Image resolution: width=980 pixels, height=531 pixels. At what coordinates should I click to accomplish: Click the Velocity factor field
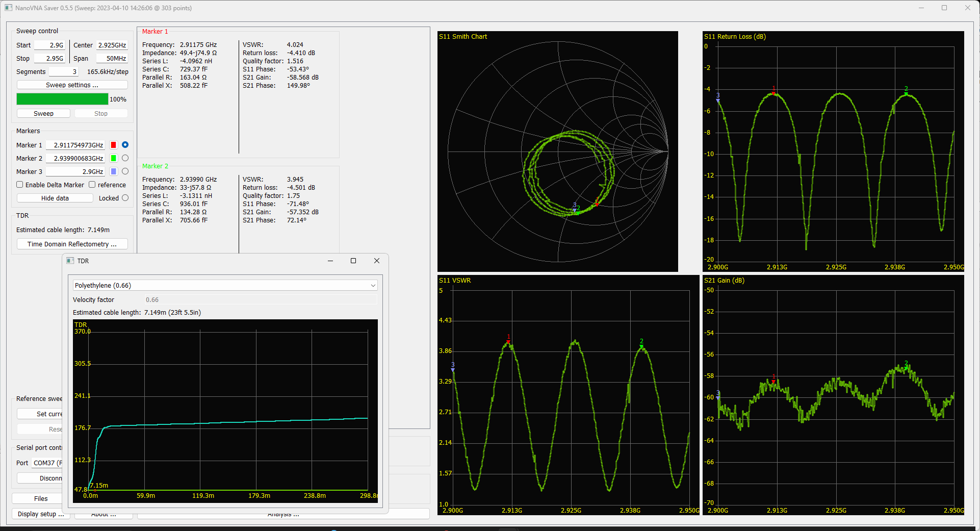pyautogui.click(x=261, y=299)
